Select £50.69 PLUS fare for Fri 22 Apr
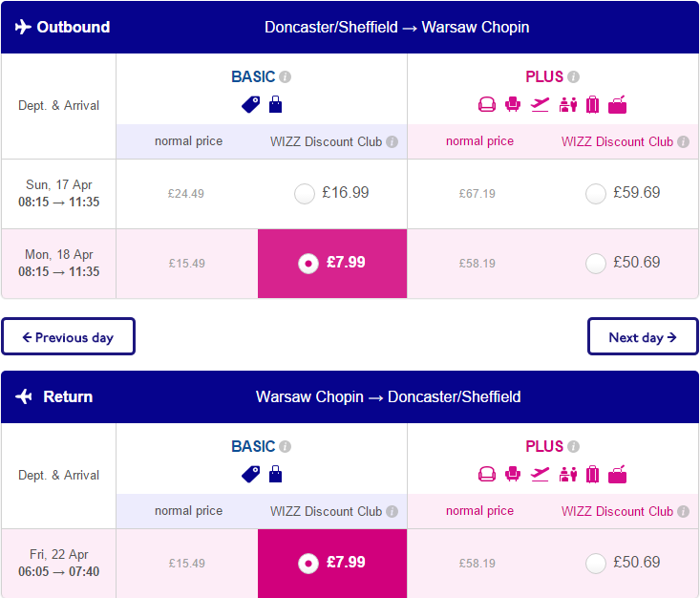The height and width of the screenshot is (598, 700). [x=596, y=564]
